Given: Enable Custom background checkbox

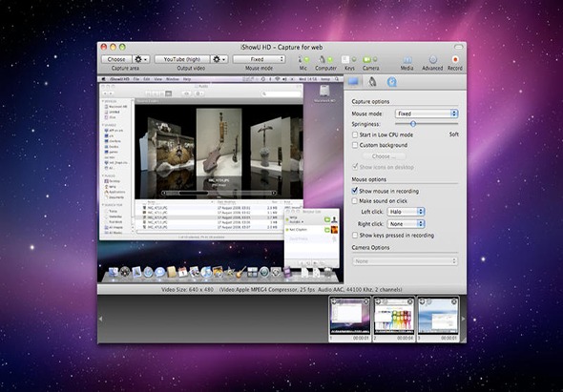Looking at the screenshot, I should [355, 145].
